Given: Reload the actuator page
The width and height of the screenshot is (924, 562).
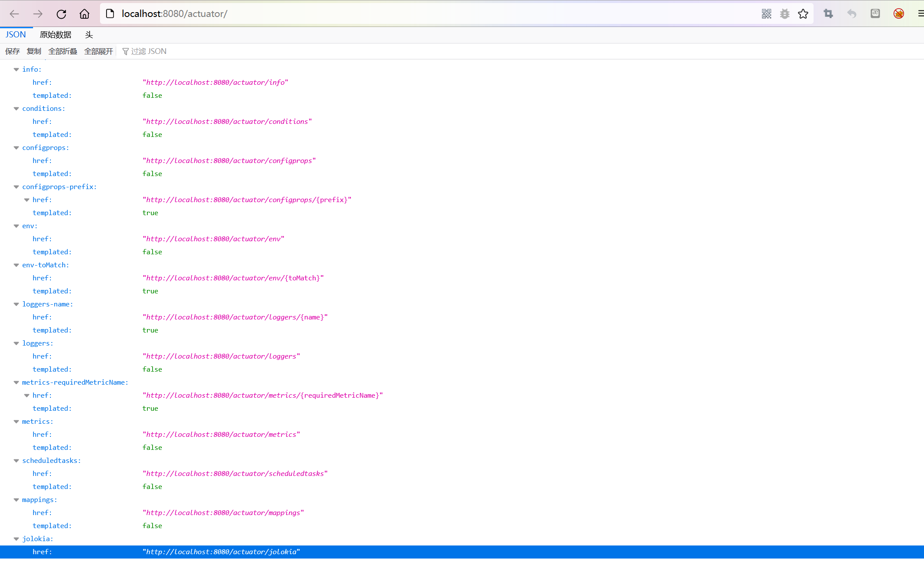Looking at the screenshot, I should point(61,14).
